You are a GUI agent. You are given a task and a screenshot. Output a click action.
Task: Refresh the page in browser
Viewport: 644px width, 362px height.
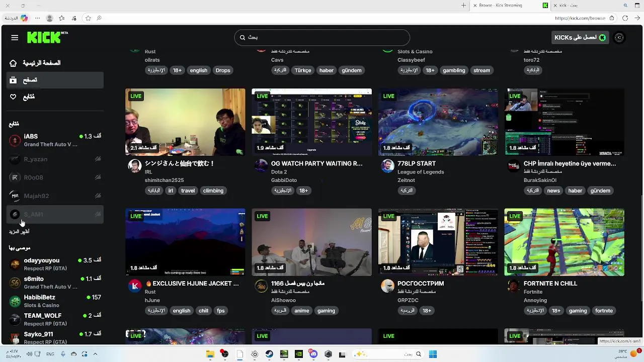click(x=624, y=18)
